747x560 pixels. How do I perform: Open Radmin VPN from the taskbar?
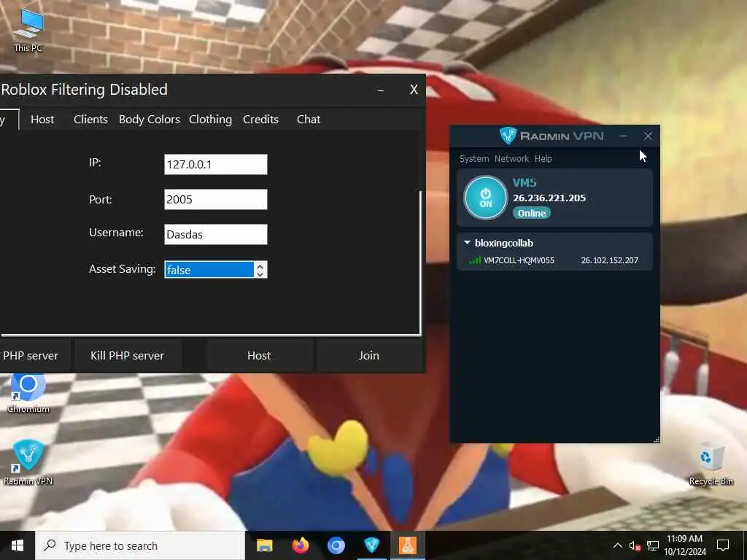[371, 545]
